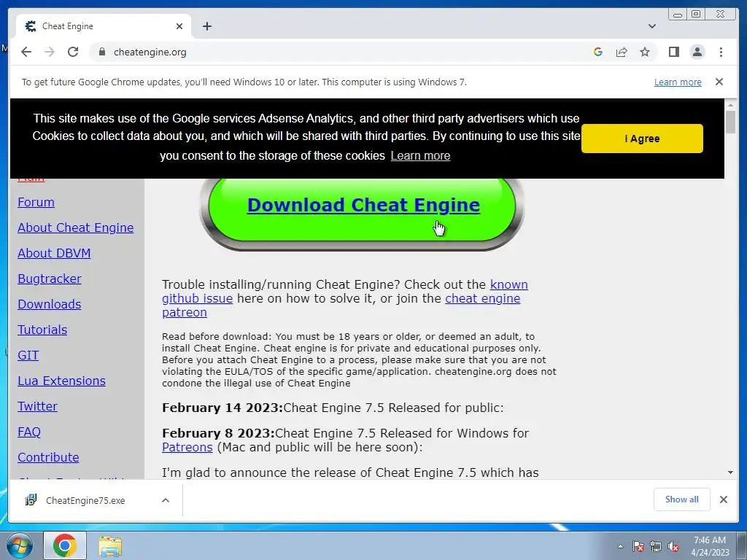Open cookie banner Learn more link
747x560 pixels.
[x=420, y=156]
